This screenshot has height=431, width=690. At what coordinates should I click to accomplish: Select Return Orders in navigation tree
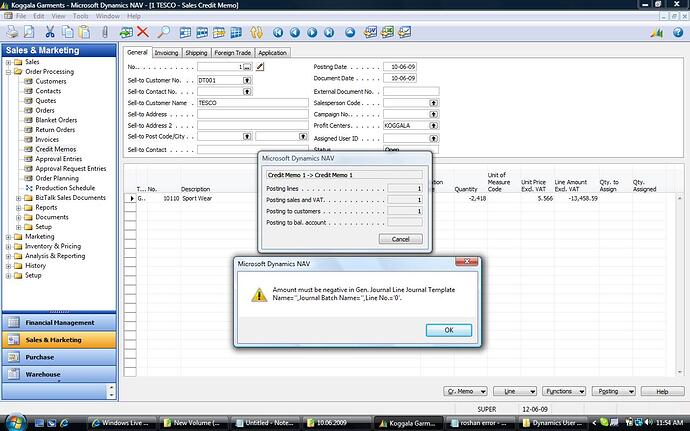click(x=55, y=130)
